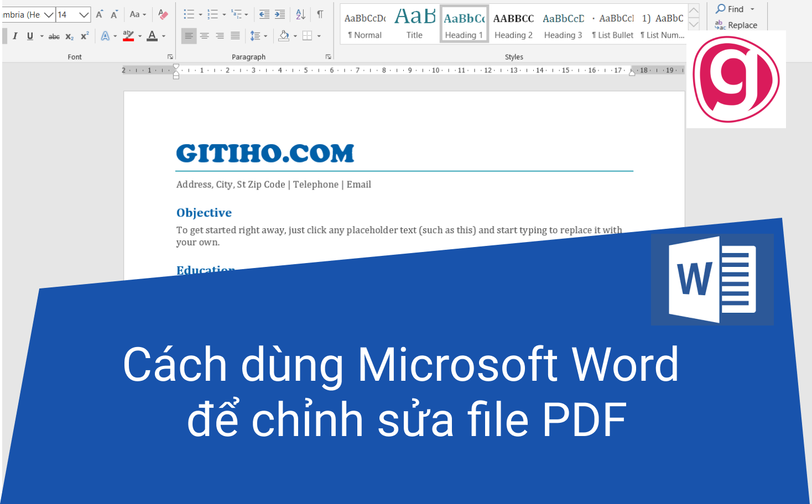
Task: Apply text effects with glowing A icon
Action: [x=105, y=36]
